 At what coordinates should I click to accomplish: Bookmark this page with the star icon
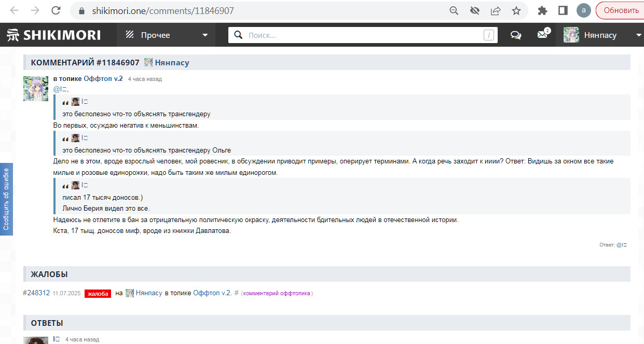[516, 10]
